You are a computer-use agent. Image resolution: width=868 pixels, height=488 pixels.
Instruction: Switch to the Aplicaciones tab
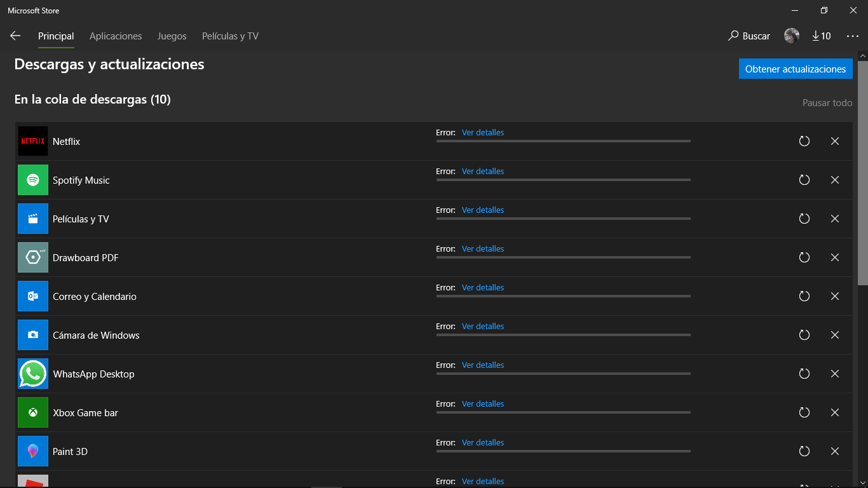click(x=116, y=36)
